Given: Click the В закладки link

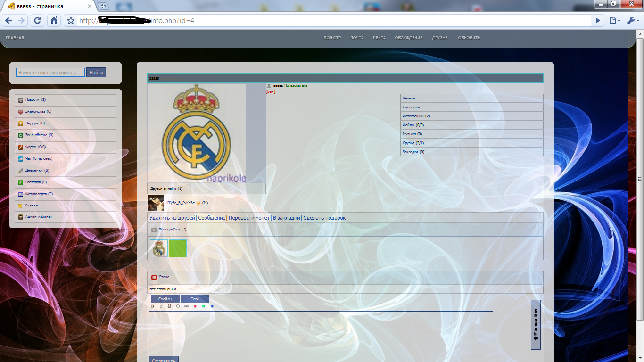Looking at the screenshot, I should pyautogui.click(x=286, y=218).
